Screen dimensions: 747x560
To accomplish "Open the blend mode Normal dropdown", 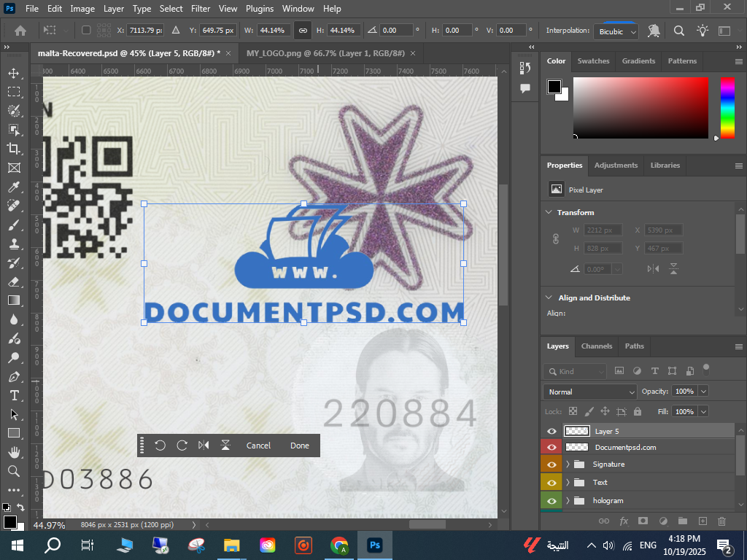I will tap(590, 392).
